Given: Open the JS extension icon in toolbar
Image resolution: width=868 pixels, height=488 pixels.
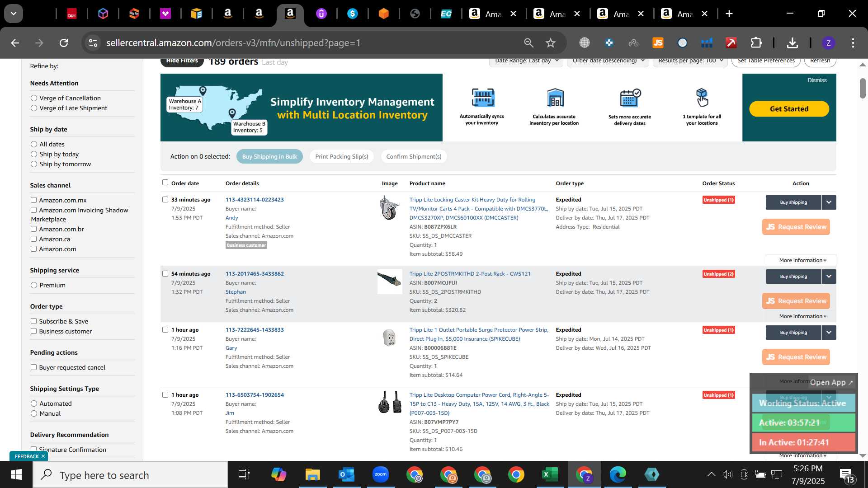Looking at the screenshot, I should click(x=658, y=43).
